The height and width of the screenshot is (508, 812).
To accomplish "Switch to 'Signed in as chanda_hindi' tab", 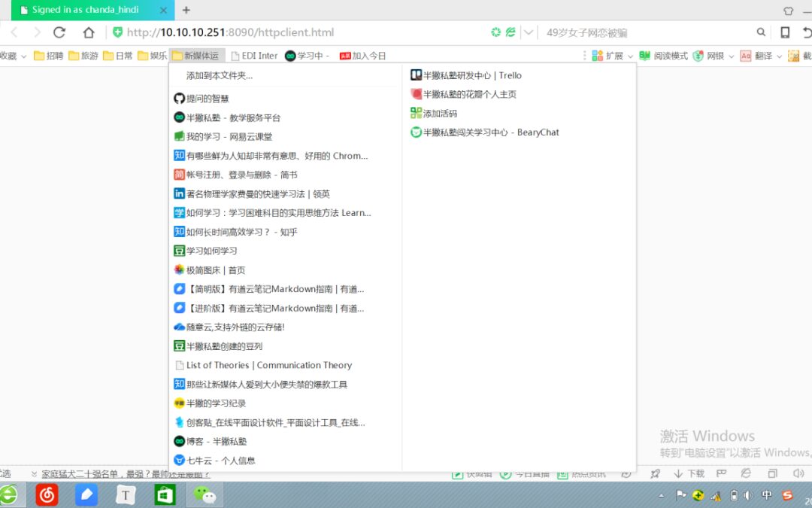I will tap(93, 10).
